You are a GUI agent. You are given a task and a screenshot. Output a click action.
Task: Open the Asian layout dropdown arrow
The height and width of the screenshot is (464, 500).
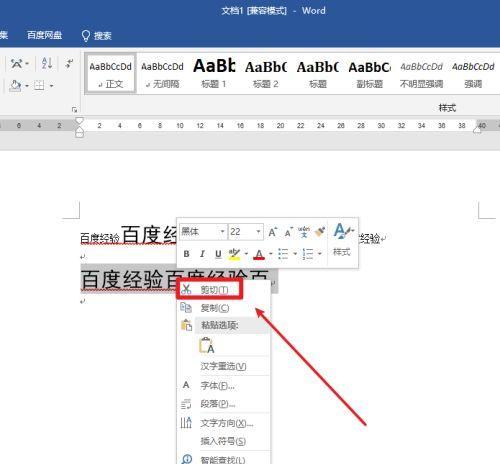[27, 63]
